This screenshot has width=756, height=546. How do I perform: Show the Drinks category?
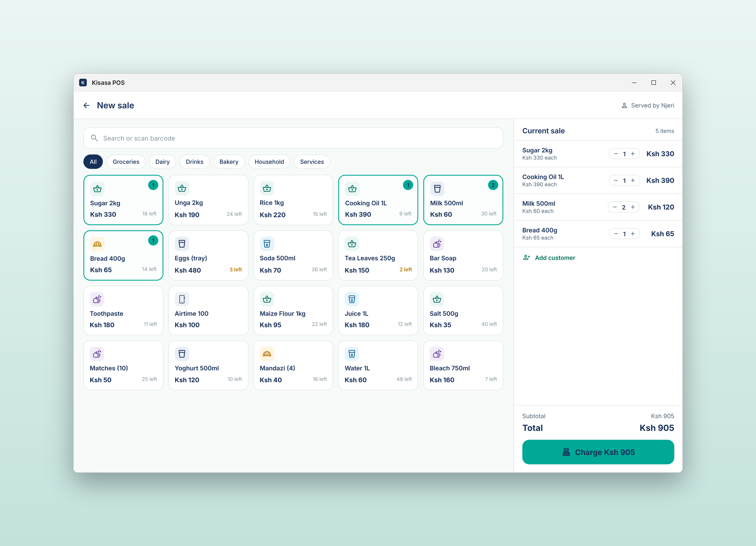tap(194, 162)
